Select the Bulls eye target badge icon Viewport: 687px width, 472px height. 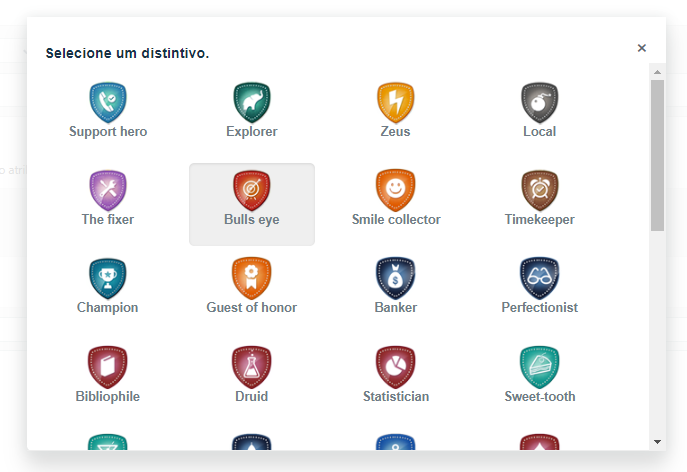pos(251,190)
